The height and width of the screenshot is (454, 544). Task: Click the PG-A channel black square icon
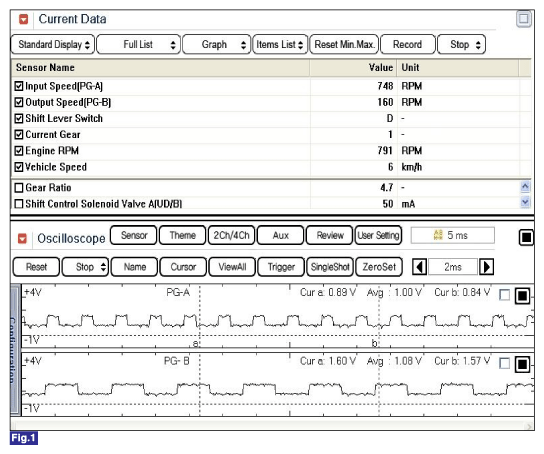pos(522,296)
